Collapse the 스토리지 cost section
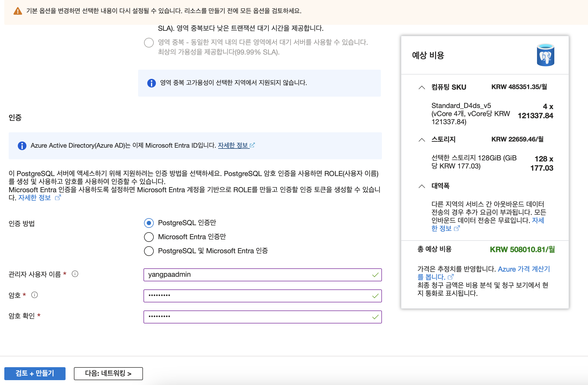This screenshot has height=385, width=588. pos(422,140)
